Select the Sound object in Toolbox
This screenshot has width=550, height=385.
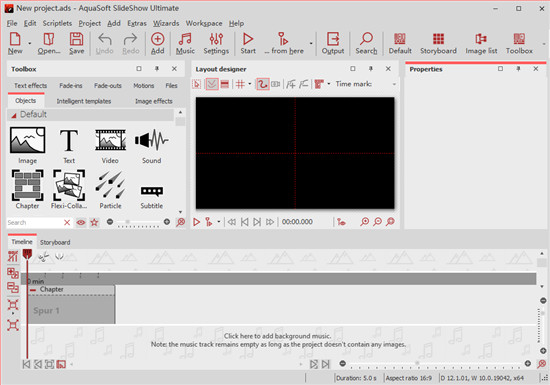[152, 146]
